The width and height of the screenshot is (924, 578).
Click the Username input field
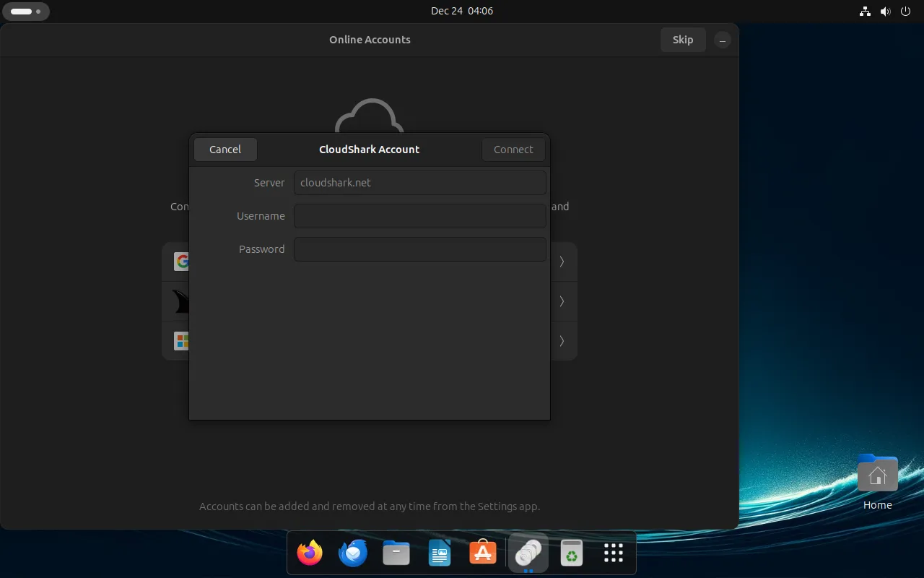(419, 216)
